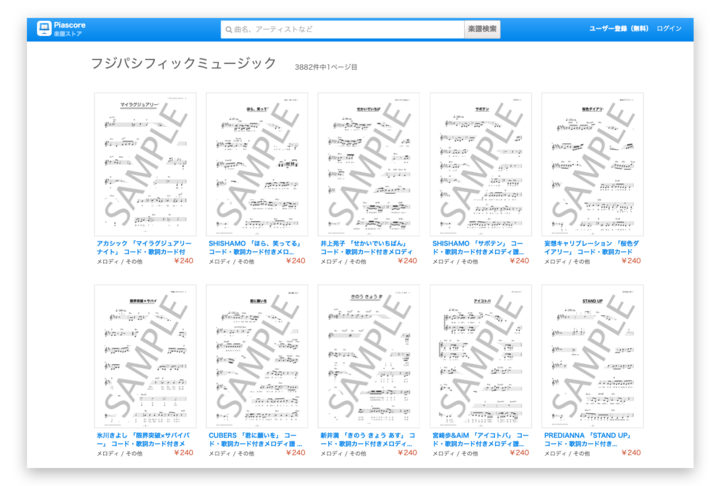Screen dimensions: 720x486
Task: Click 妄想キャリブレーション「桜色ダイアリー」title link
Action: (591, 248)
